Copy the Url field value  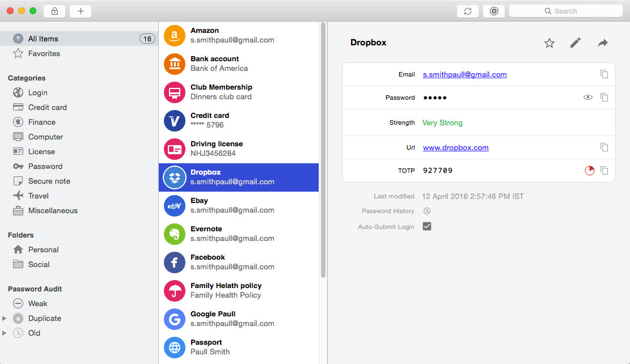(604, 147)
